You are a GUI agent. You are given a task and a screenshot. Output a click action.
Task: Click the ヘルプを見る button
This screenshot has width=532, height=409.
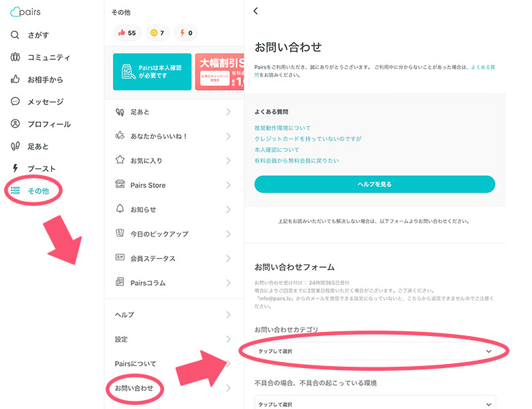point(375,184)
